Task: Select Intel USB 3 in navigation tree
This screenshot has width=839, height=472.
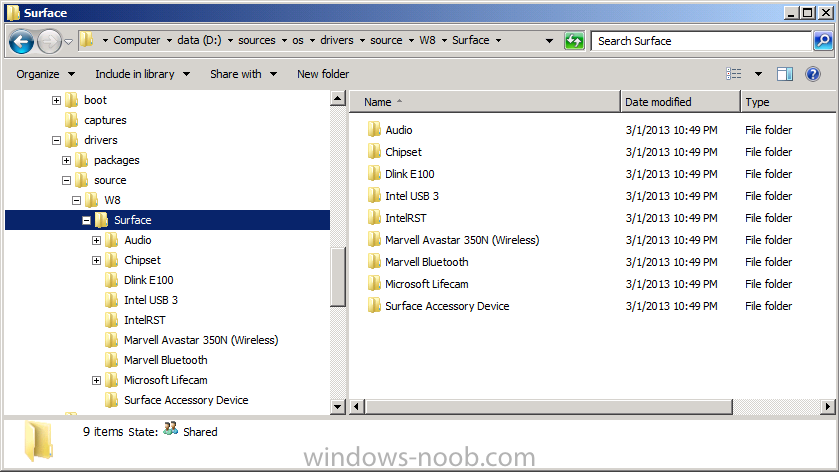Action: click(151, 300)
